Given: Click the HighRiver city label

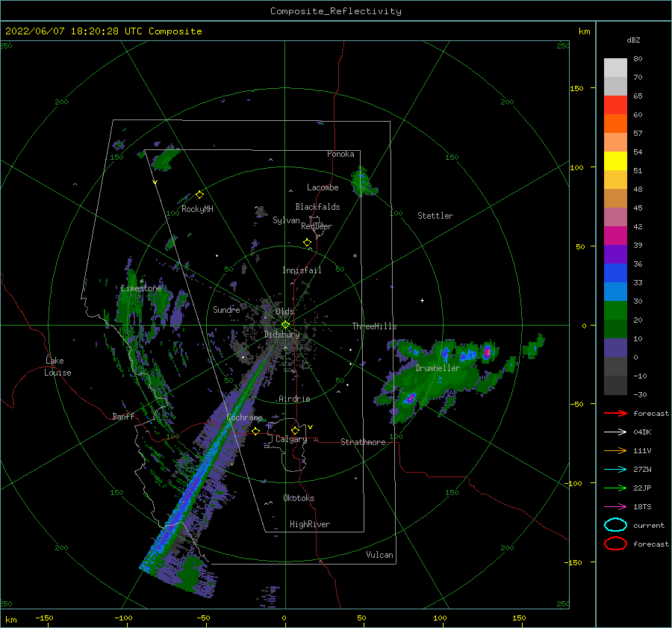Looking at the screenshot, I should click(x=310, y=524).
